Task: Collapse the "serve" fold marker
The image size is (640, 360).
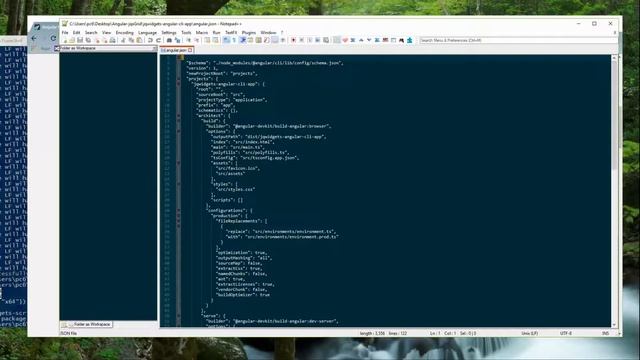Action: pyautogui.click(x=178, y=316)
